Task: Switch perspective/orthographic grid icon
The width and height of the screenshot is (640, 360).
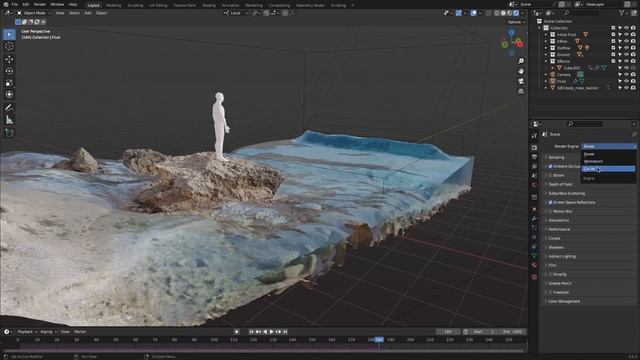Action: (x=521, y=91)
